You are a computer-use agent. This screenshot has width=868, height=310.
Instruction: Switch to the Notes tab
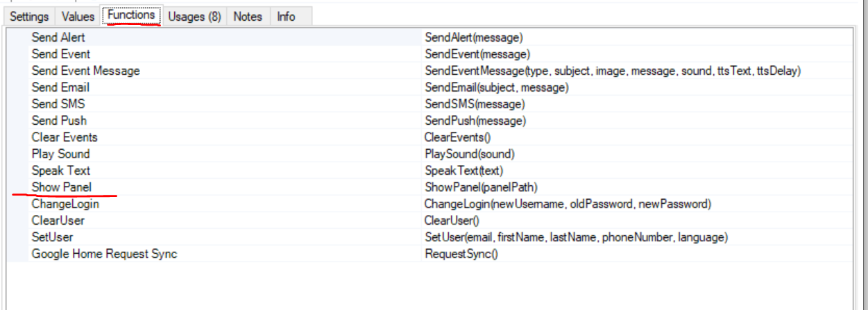(x=248, y=17)
